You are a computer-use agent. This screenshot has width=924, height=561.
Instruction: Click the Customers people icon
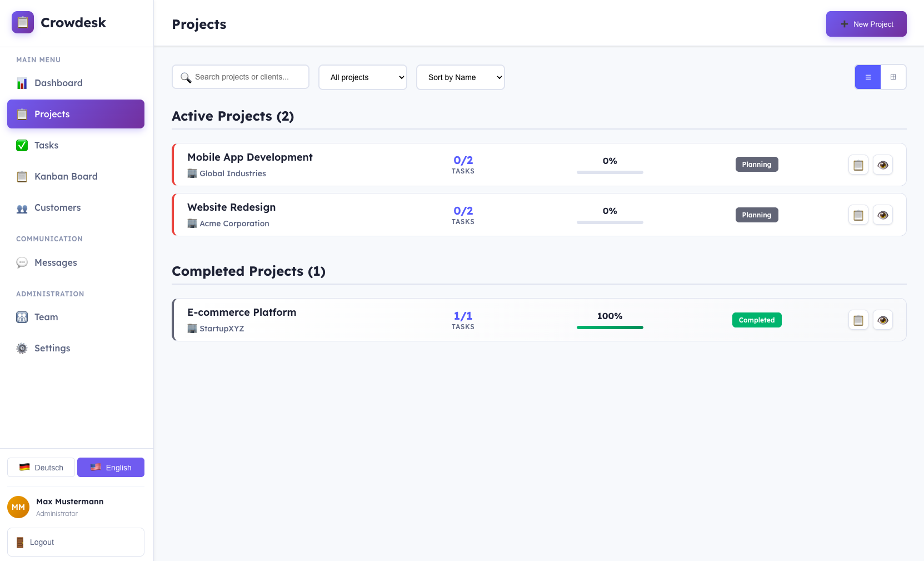[x=22, y=208]
